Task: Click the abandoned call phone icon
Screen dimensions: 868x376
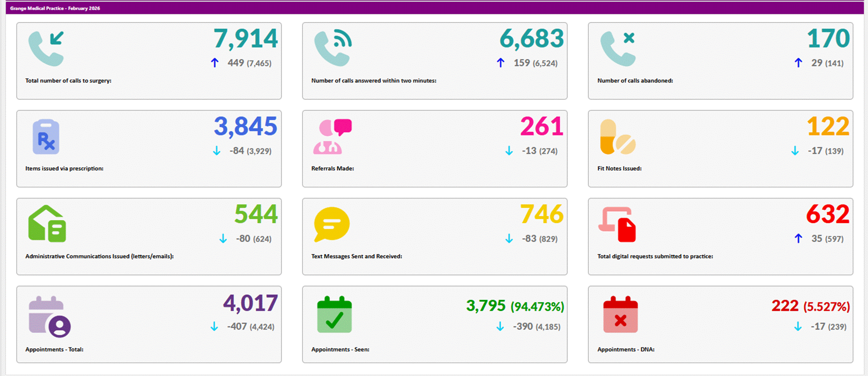Action: [618, 49]
